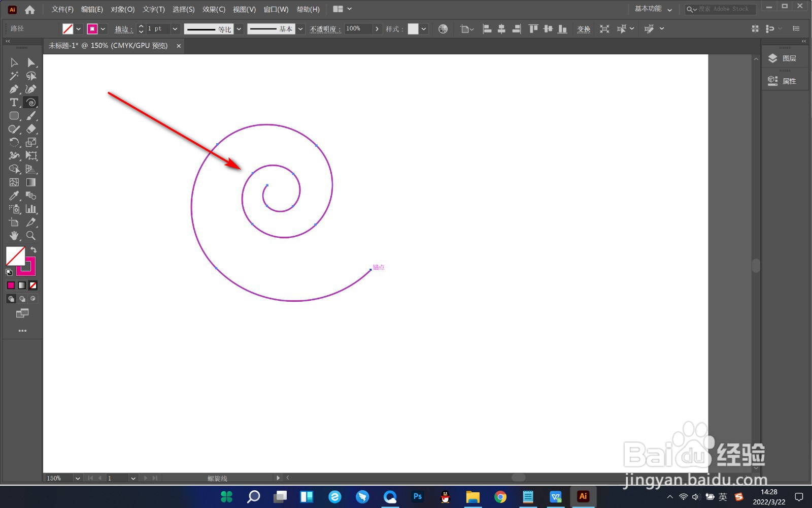The width and height of the screenshot is (812, 508).
Task: Open Edit Toolbar three-dots button
Action: [x=22, y=331]
